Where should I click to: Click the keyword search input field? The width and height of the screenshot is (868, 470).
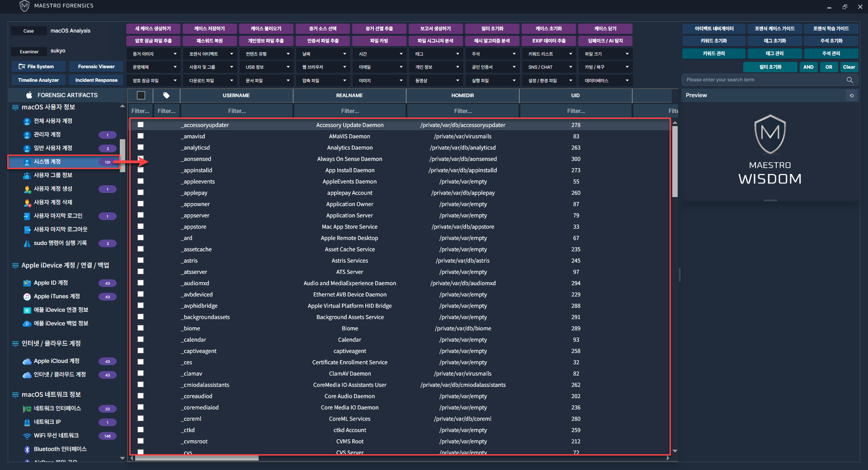pos(764,80)
